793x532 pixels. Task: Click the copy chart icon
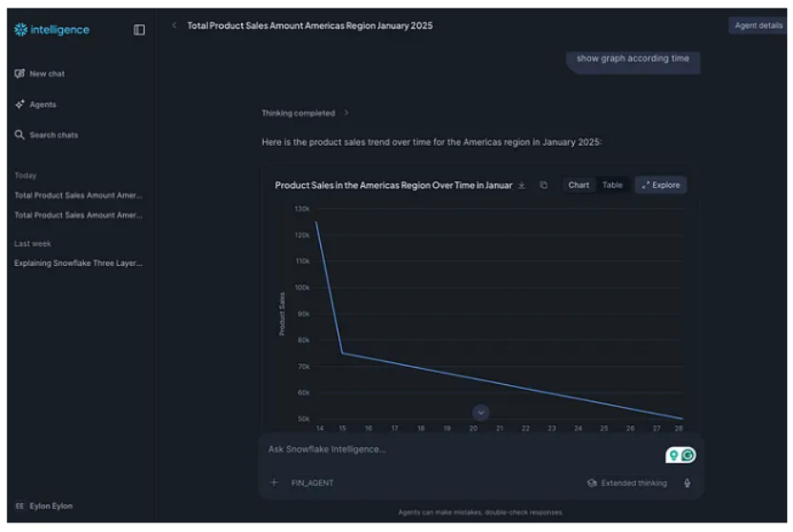click(543, 185)
